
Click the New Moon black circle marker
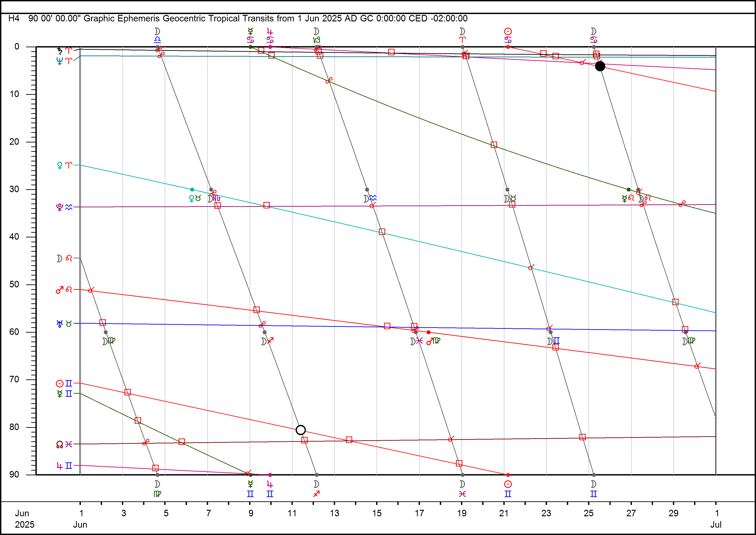click(x=600, y=66)
